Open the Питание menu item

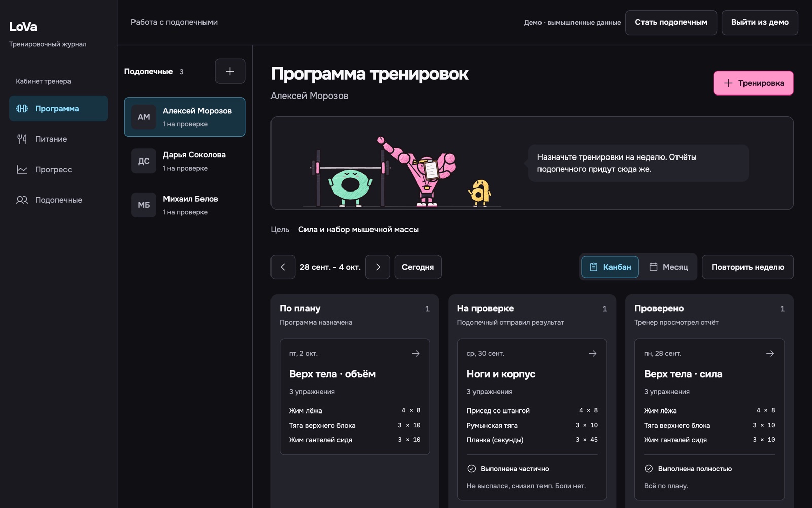pos(58,139)
